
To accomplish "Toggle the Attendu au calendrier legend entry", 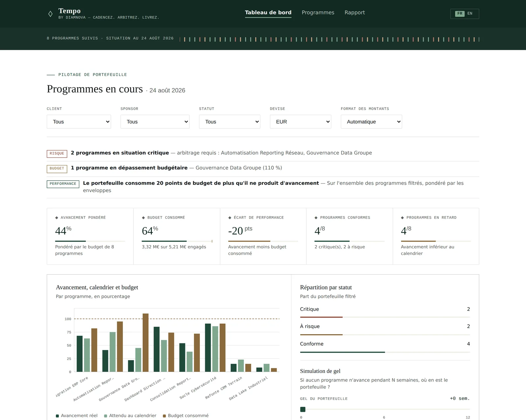I will point(130,416).
